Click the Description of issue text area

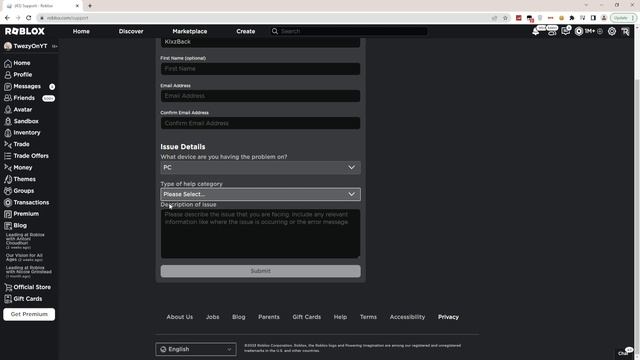260,234
